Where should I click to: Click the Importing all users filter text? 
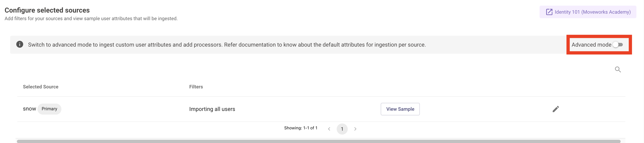pyautogui.click(x=212, y=109)
